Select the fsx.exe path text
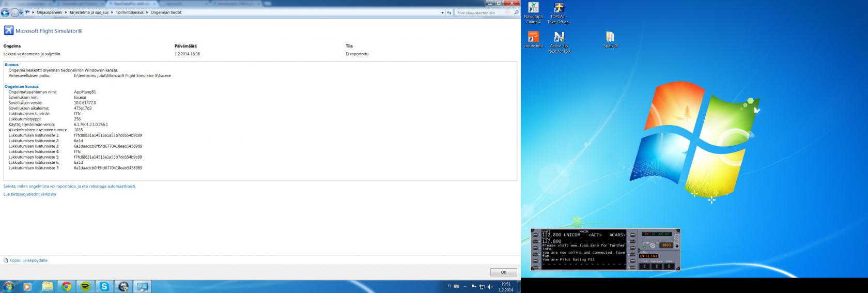 click(122, 75)
